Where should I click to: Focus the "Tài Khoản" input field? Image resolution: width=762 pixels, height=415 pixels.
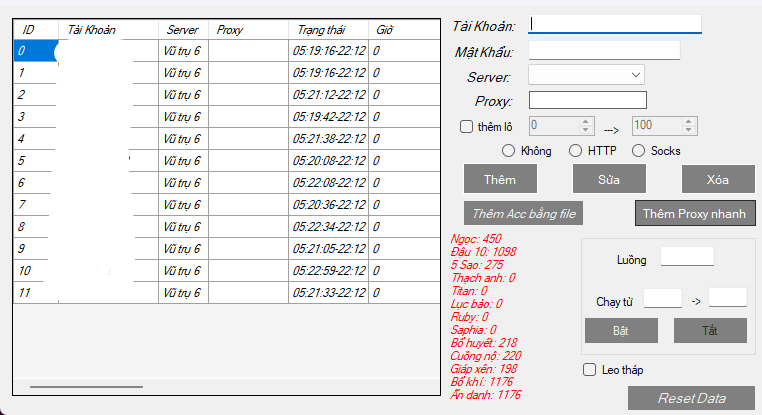[615, 23]
